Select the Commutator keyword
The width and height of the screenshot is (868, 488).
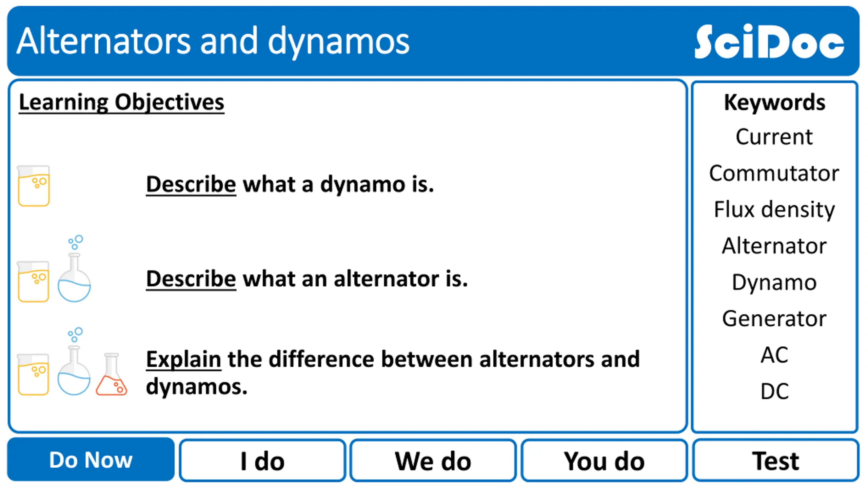(x=774, y=173)
